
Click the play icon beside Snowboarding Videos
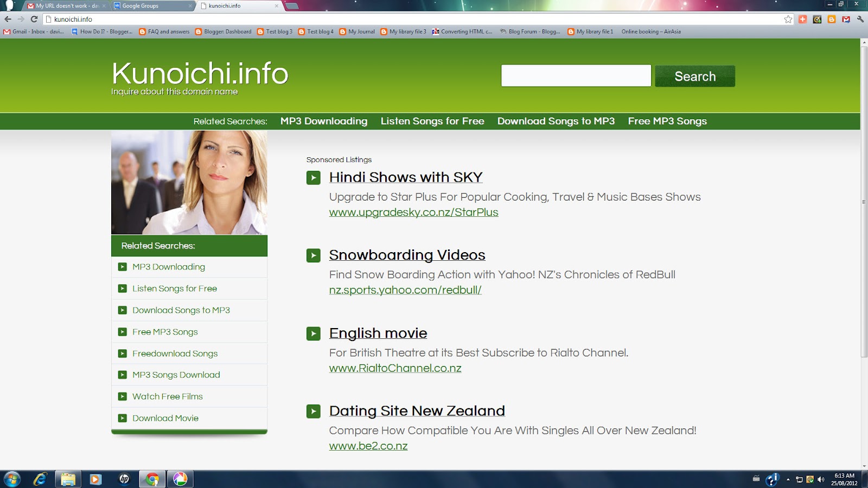pos(314,255)
